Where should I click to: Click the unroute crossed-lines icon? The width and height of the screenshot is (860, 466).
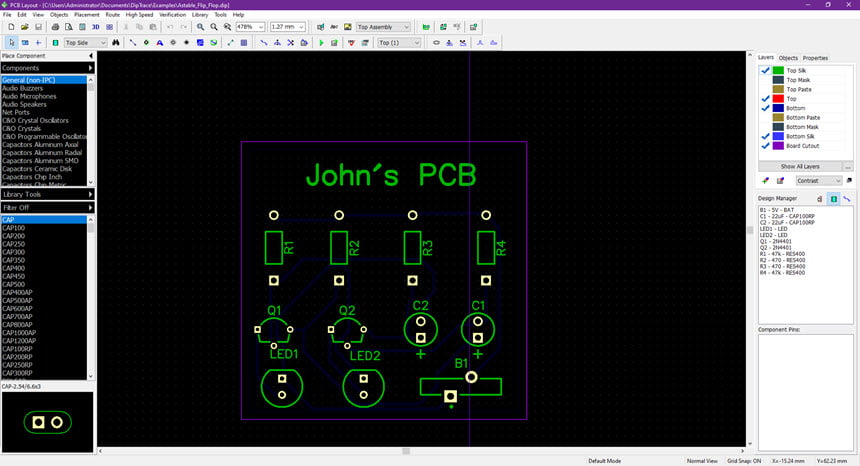[x=291, y=42]
